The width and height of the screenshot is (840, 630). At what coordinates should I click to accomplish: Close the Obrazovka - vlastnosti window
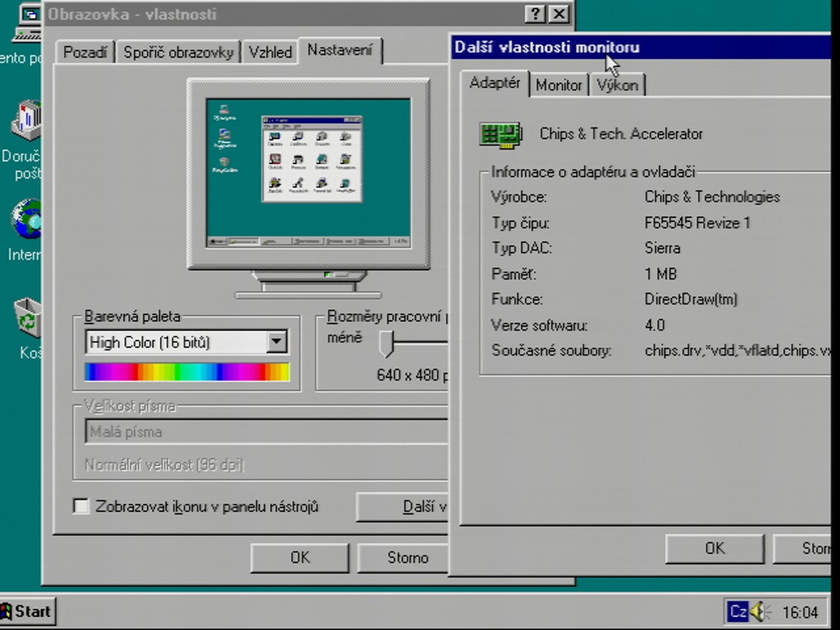coord(559,14)
